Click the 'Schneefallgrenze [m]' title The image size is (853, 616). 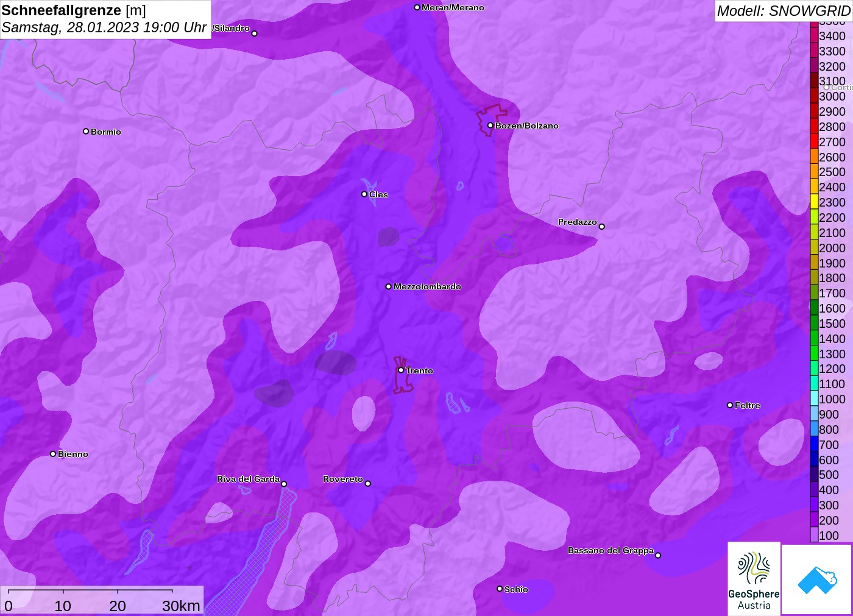coord(74,10)
